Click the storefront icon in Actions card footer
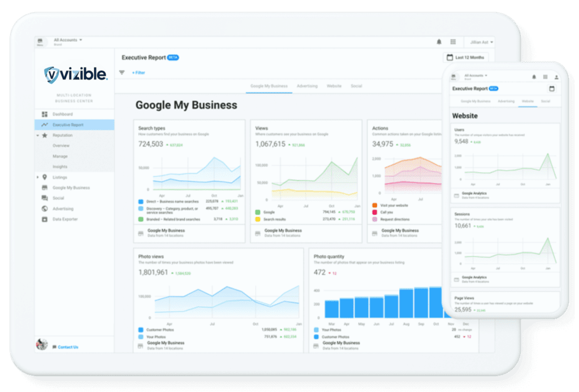Screen dimensions: 579x392 coord(375,233)
